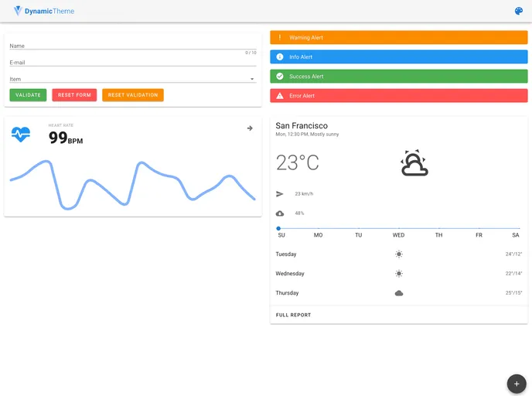Viewport: 532px width, 396px height.
Task: Click the VALIDATE button
Action: click(28, 95)
